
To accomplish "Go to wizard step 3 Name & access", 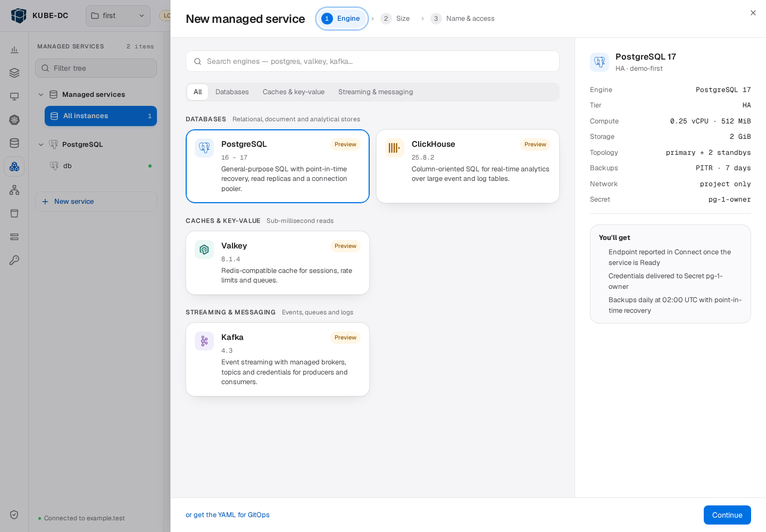I will pyautogui.click(x=463, y=19).
